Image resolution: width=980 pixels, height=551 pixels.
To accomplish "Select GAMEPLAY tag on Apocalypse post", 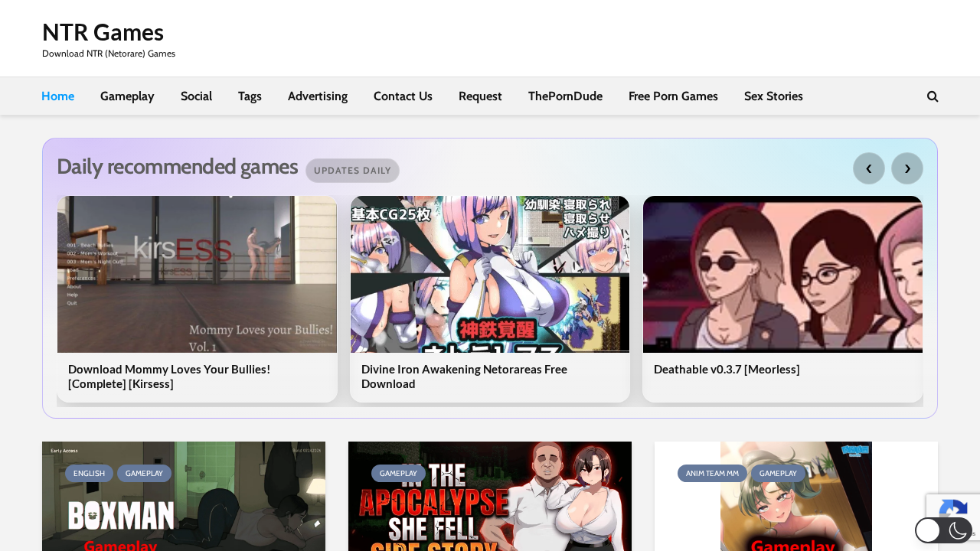I will click(x=398, y=473).
